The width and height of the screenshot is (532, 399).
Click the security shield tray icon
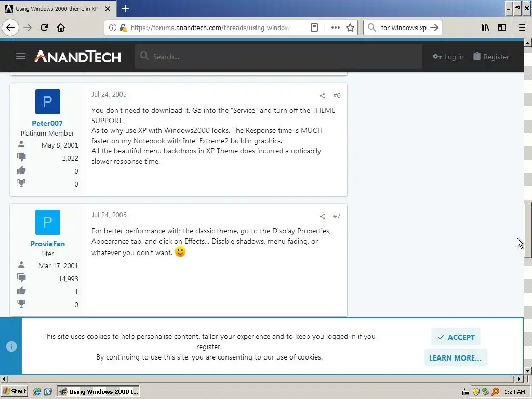tap(476, 392)
